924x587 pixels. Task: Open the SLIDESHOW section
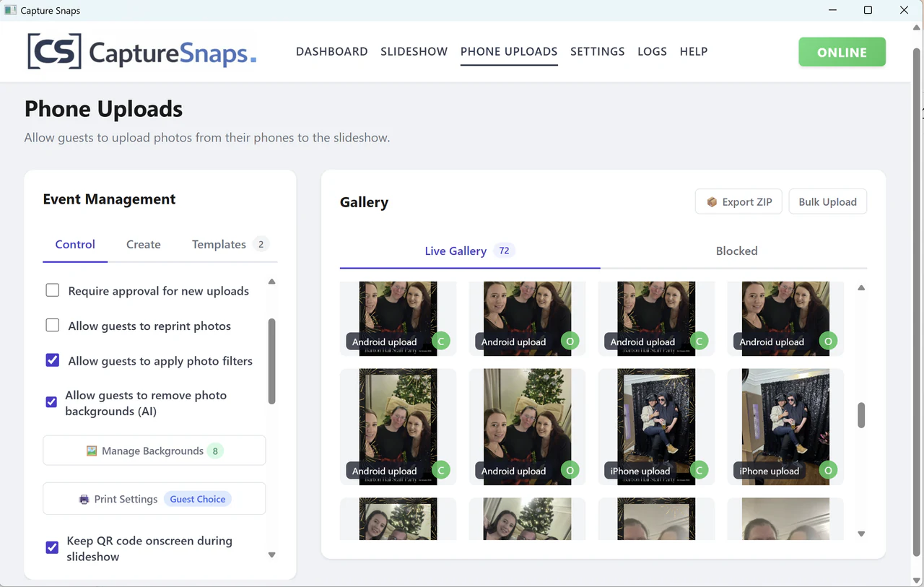[414, 51]
